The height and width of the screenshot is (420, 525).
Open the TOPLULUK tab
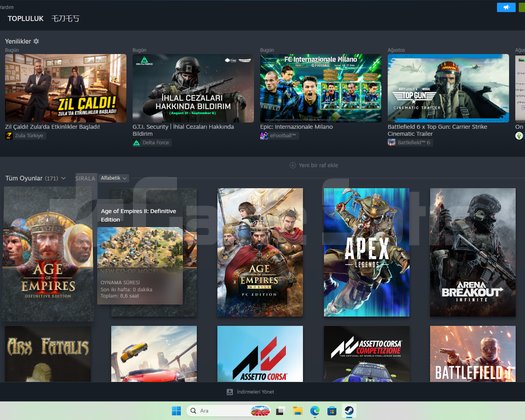click(25, 19)
